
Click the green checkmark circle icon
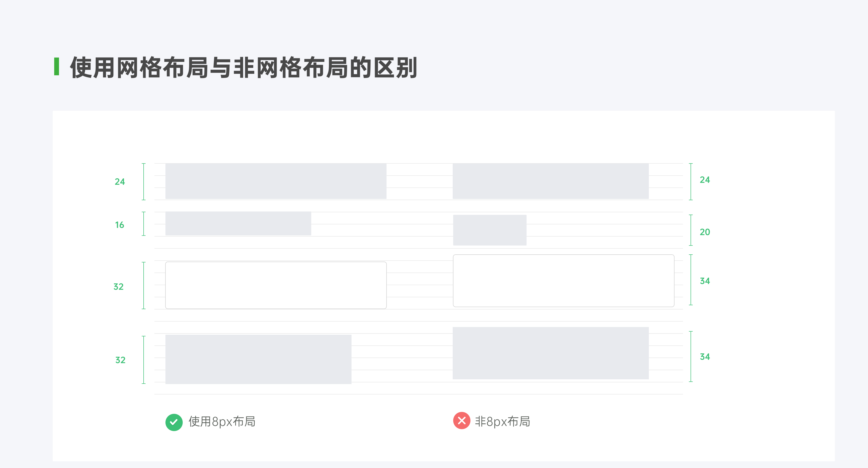tap(174, 422)
